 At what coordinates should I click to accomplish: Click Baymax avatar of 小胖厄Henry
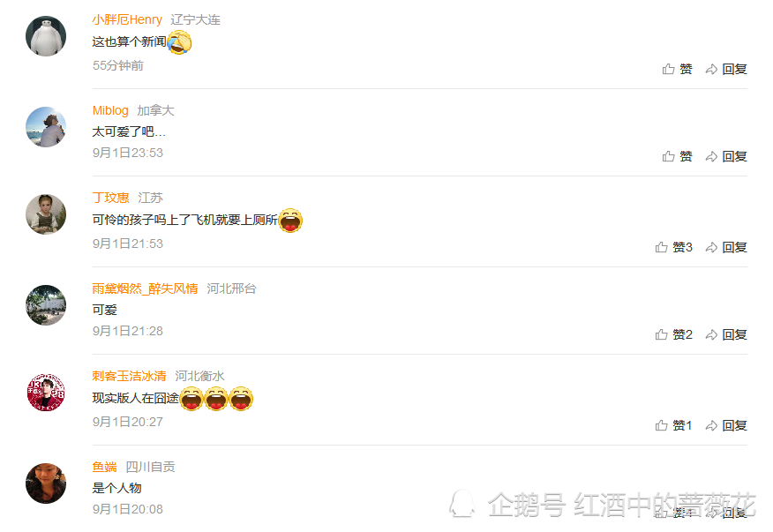[46, 36]
